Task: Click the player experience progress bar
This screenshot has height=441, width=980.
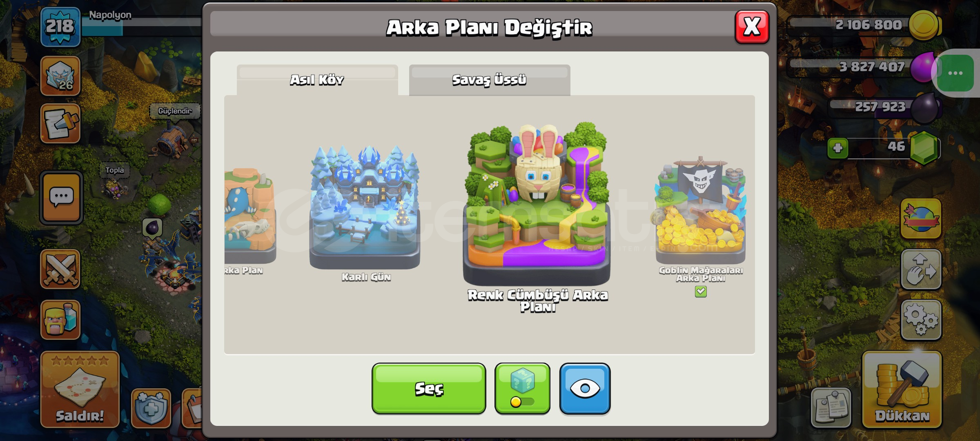Action: pyautogui.click(x=142, y=27)
